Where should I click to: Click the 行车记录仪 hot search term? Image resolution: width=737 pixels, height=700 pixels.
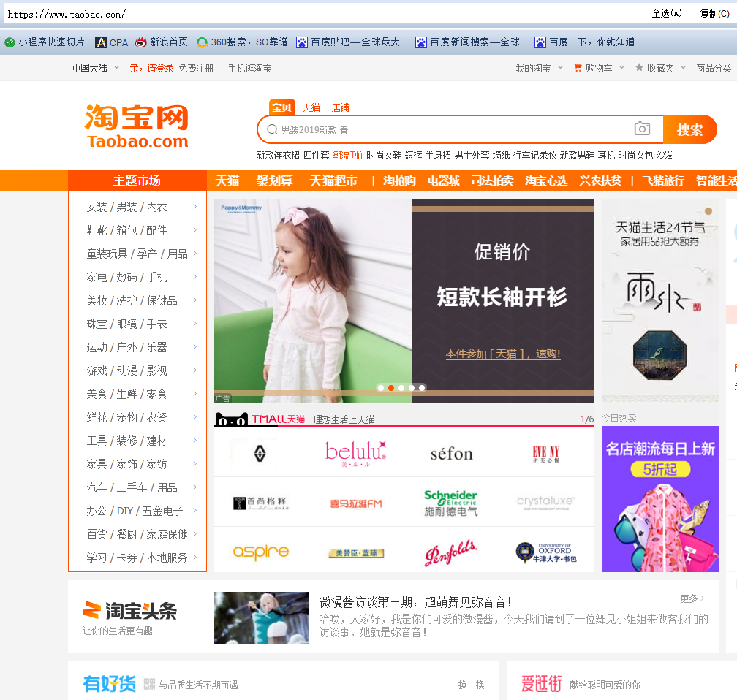(534, 155)
